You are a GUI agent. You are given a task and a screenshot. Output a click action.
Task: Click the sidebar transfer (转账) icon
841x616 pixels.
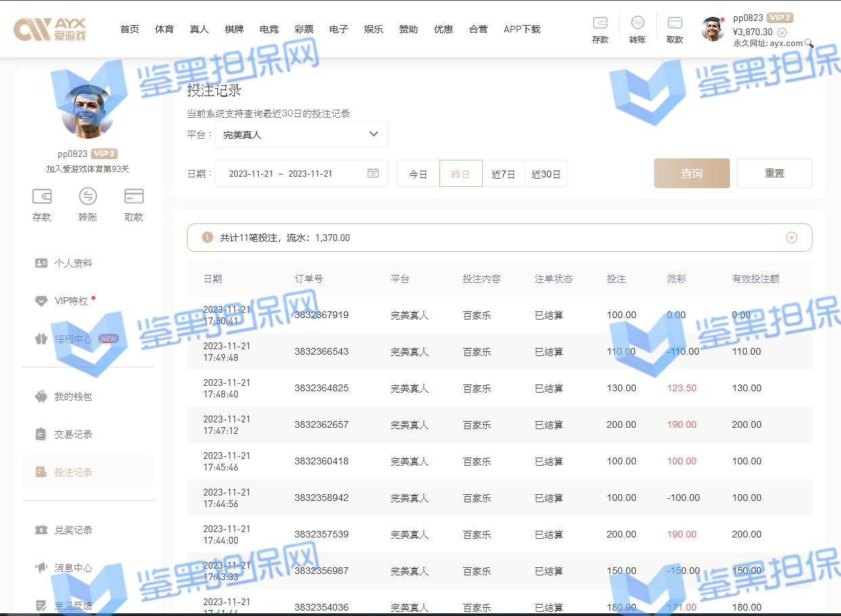click(x=88, y=197)
